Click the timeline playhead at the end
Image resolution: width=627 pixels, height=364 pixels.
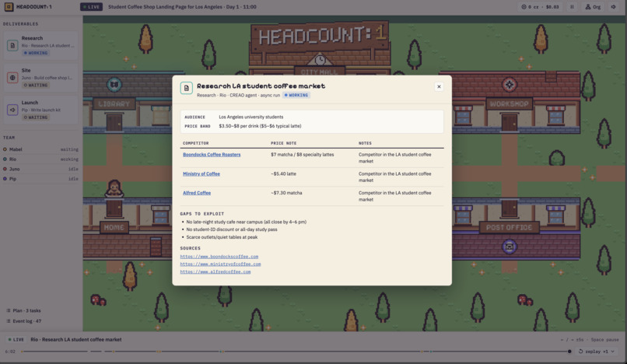pyautogui.click(x=569, y=352)
